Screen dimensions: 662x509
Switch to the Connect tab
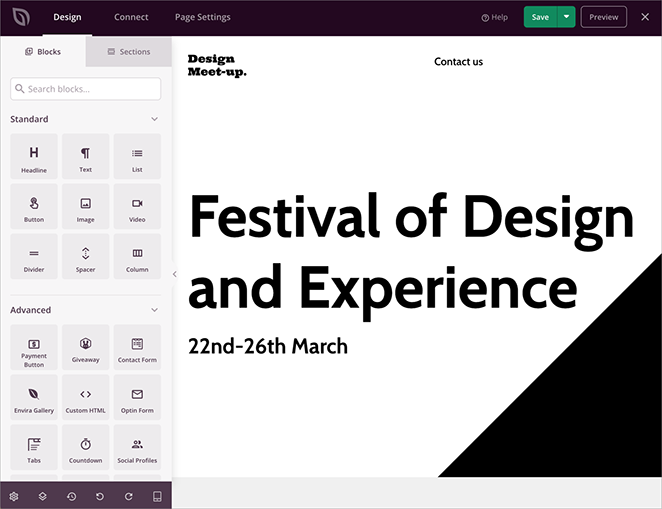[131, 17]
